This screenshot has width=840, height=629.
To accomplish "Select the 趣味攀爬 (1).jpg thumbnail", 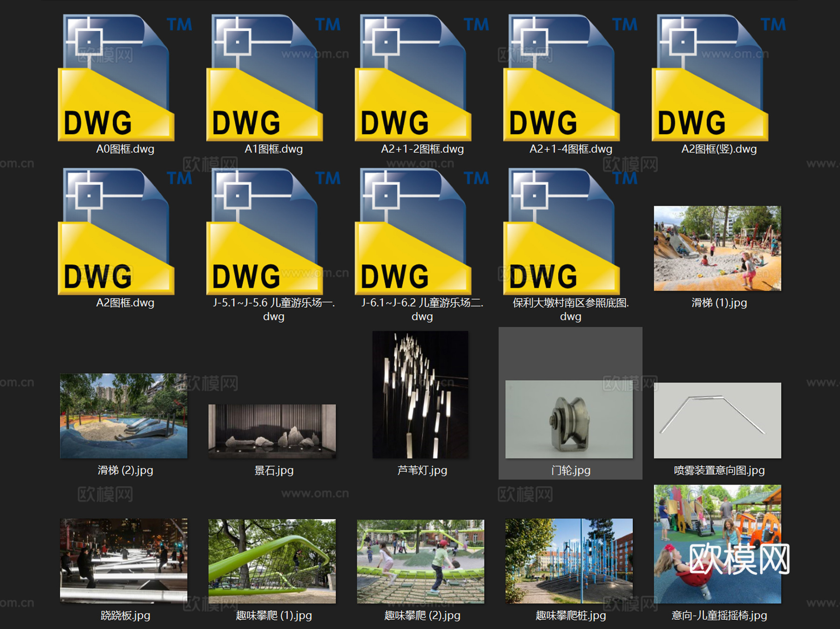I will click(272, 561).
